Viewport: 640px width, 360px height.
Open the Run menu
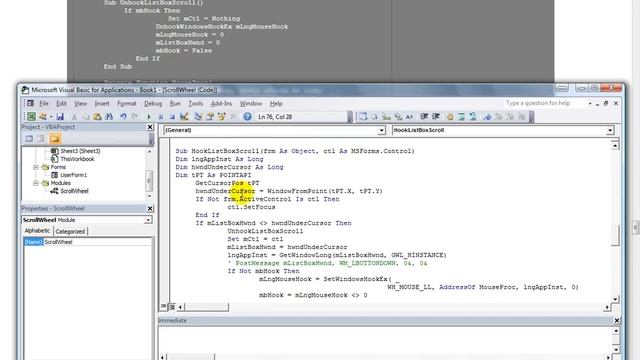(x=175, y=104)
